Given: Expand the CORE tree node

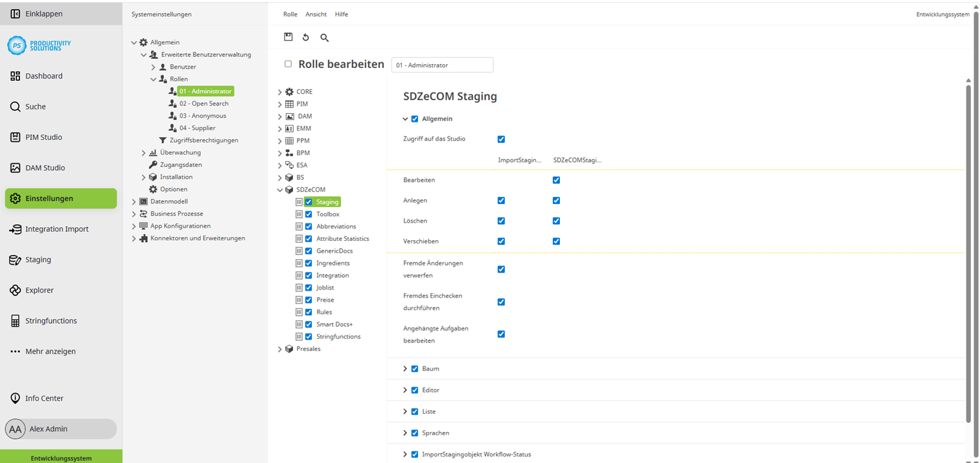Looking at the screenshot, I should pos(279,91).
